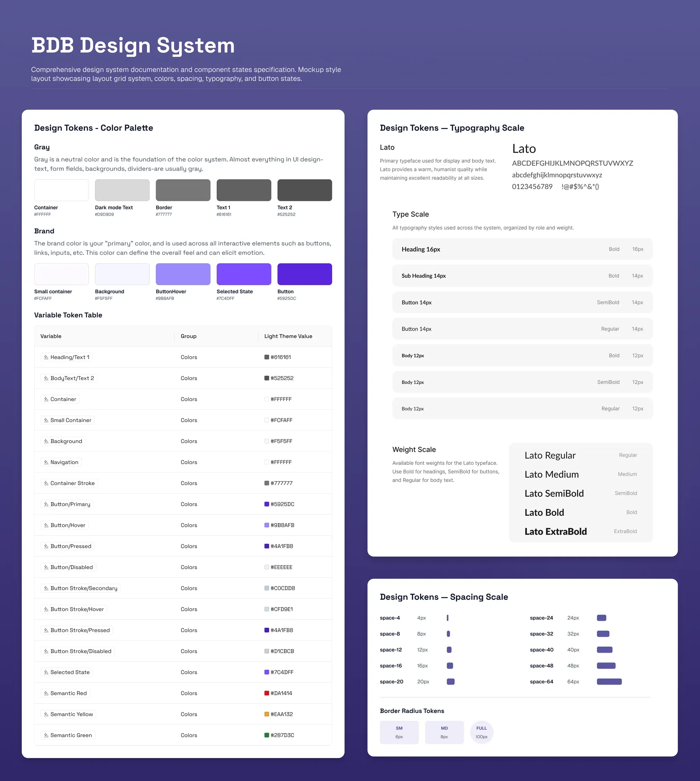
Task: Select the Selected State purple swatch
Action: point(244,274)
